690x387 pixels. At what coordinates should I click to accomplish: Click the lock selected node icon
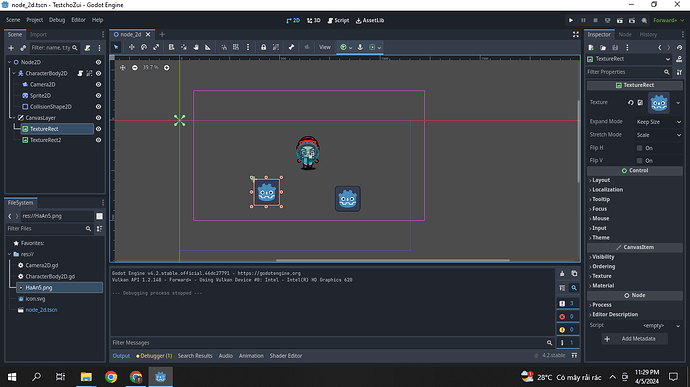click(x=263, y=47)
